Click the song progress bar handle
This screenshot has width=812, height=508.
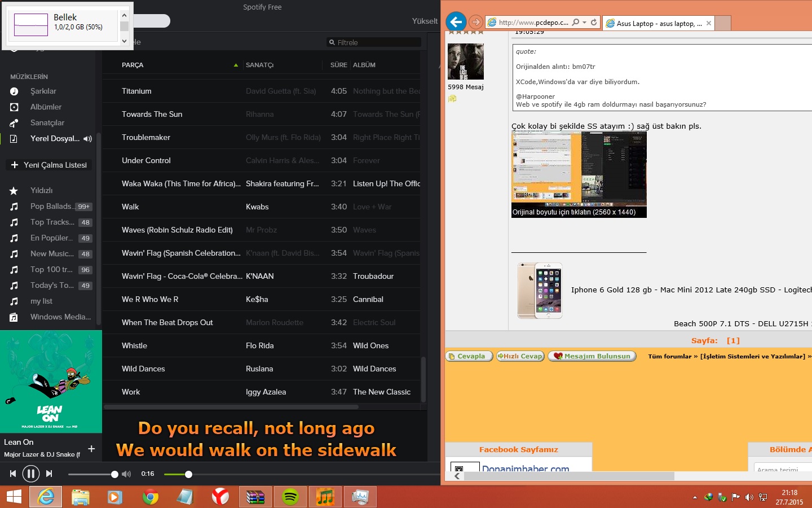pos(188,474)
